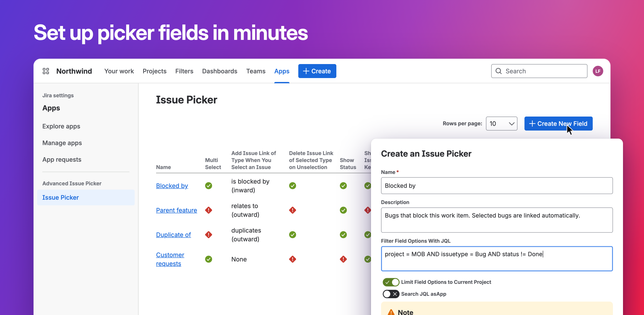Open the Projects menu

point(155,71)
